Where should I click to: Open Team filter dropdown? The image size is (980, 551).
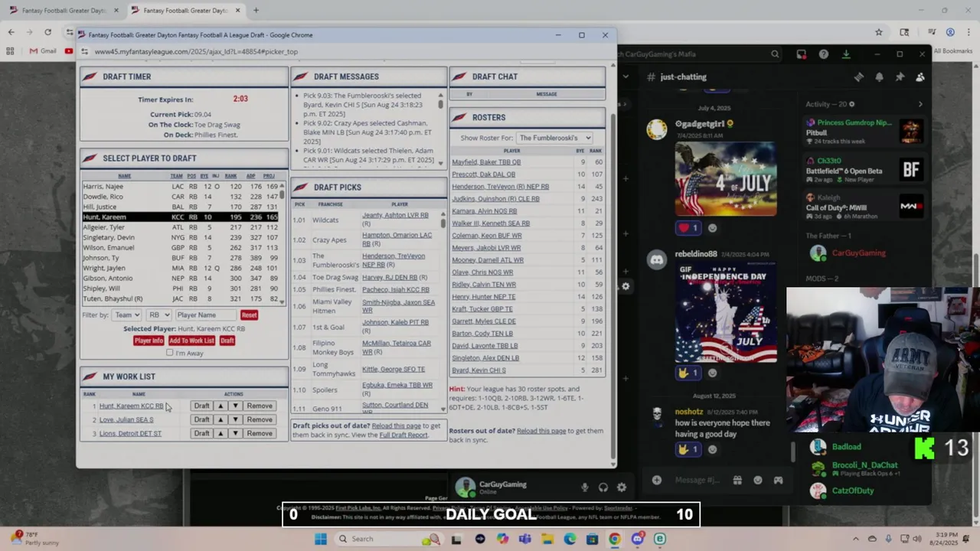click(126, 315)
